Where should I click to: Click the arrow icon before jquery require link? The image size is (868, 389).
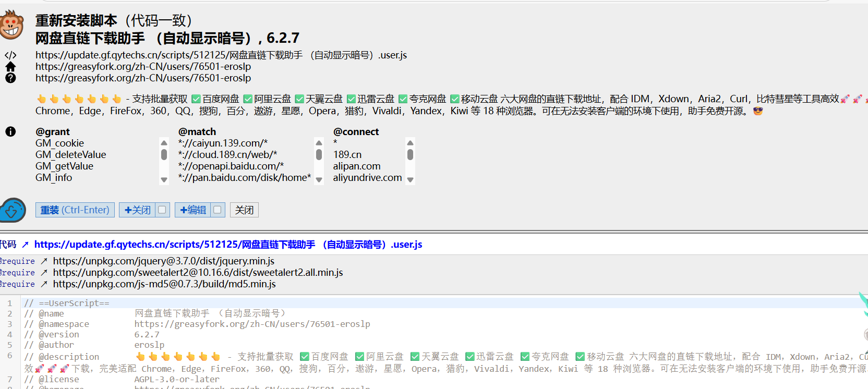point(44,261)
